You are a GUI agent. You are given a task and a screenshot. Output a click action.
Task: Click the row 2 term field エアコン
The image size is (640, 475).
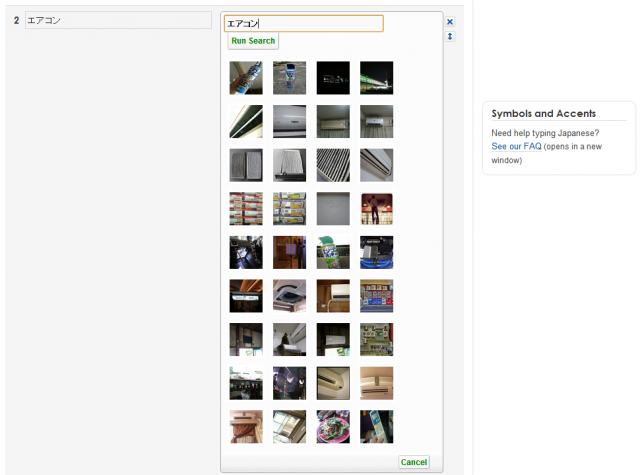(x=118, y=20)
